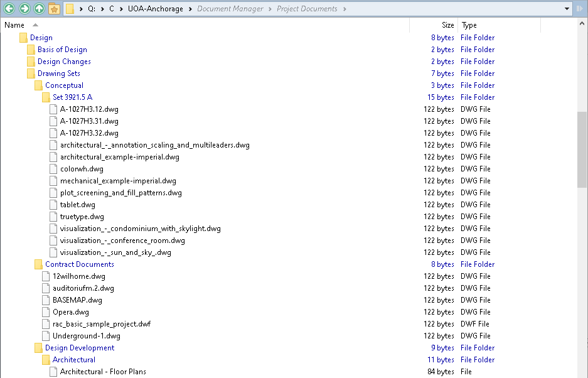588x378 pixels.
Task: Click the green Forward navigation arrow
Action: pos(25,9)
